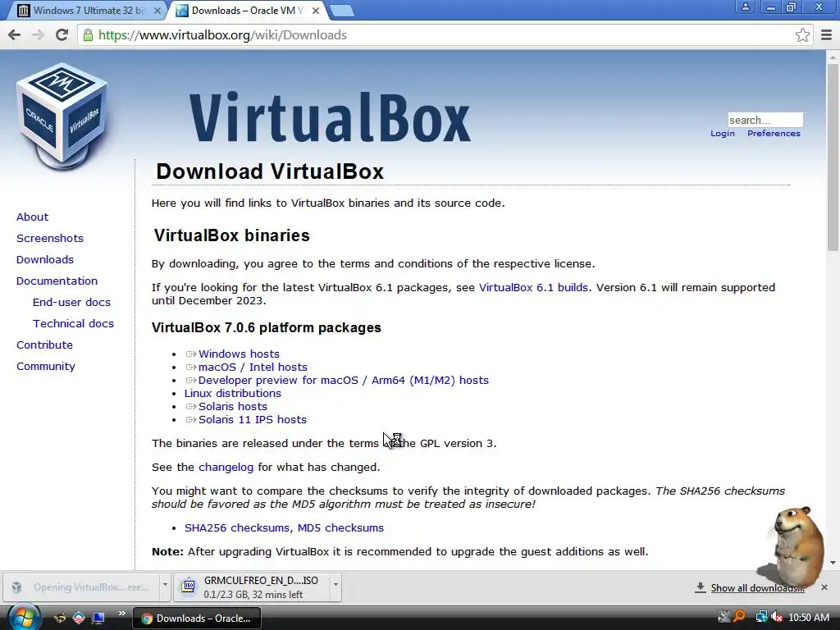Click the page vertical scrollbar thumb

tap(833, 157)
